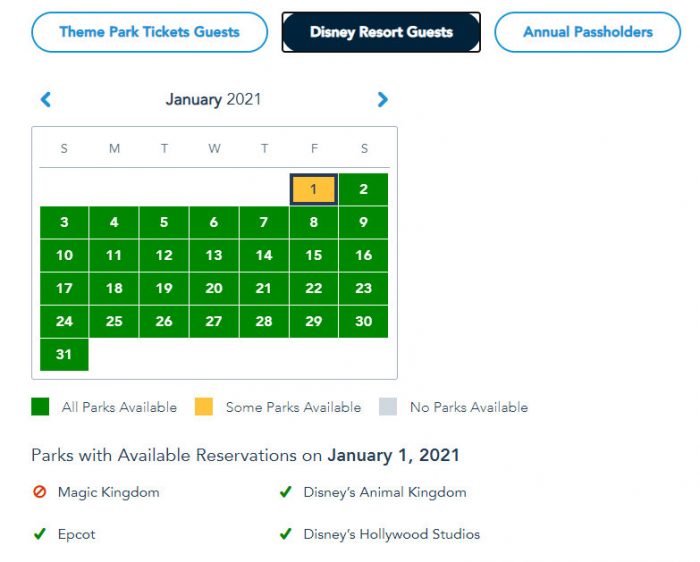Click checkmark next to Disney's Hollywood Studios
The image size is (700, 562).
tap(286, 534)
